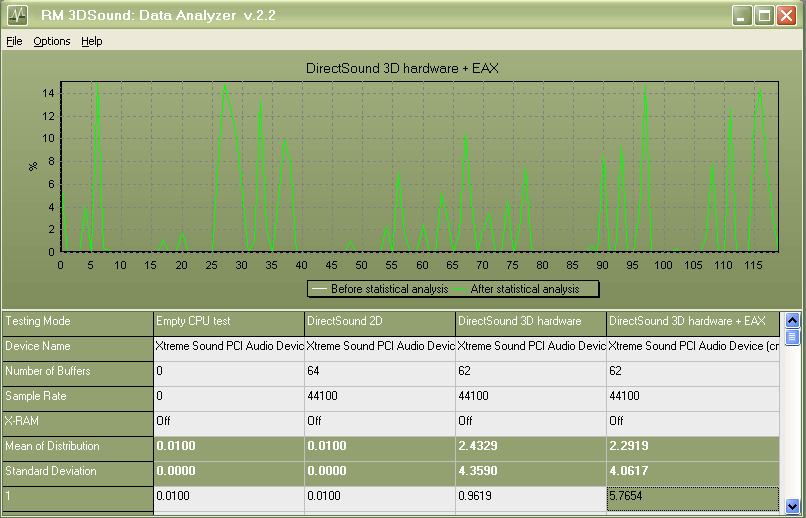Image resolution: width=806 pixels, height=518 pixels.
Task: Select the 2.4329 mean value cell
Action: click(x=530, y=446)
